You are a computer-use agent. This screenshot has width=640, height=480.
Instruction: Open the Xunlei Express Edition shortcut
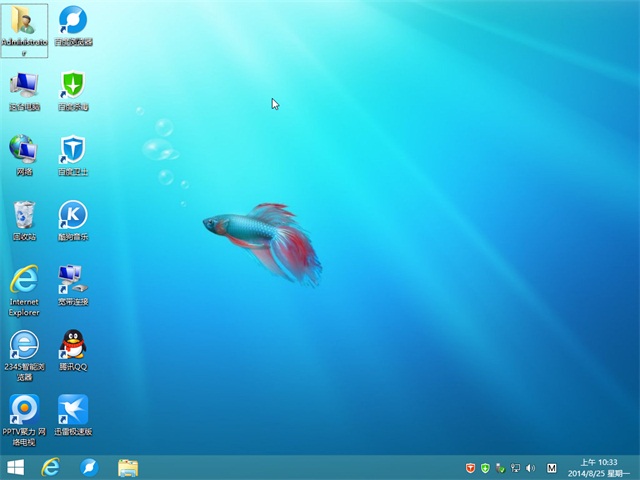[x=73, y=410]
